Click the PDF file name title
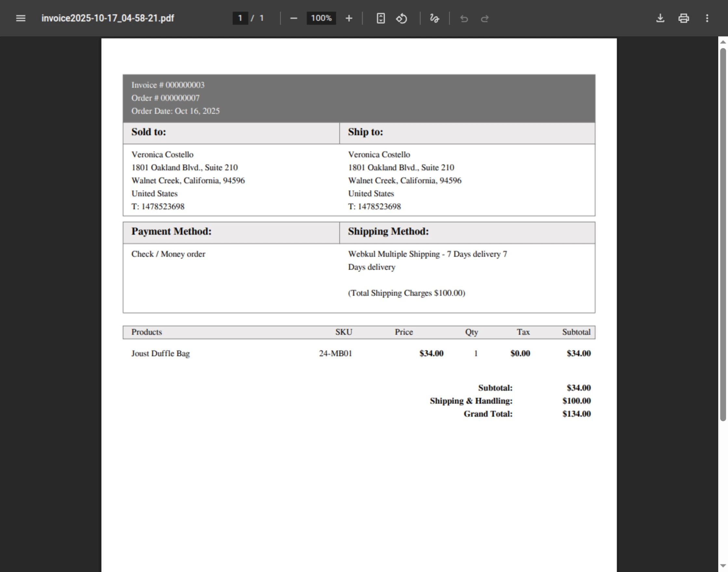Viewport: 728px width, 572px height. point(108,18)
